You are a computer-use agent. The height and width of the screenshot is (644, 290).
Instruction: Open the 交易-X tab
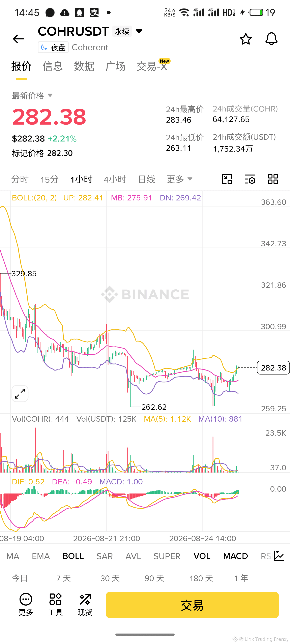pyautogui.click(x=152, y=66)
